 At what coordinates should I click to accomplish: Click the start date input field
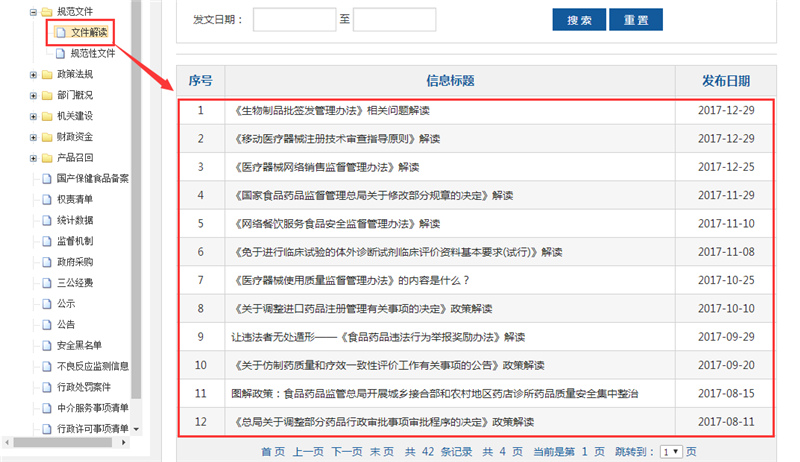(294, 20)
